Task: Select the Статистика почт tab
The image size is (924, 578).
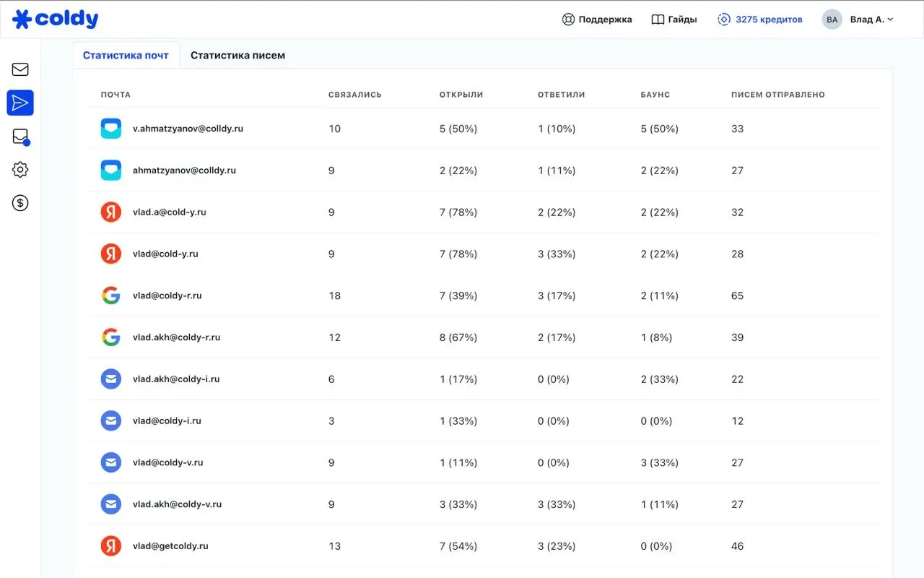Action: coord(126,56)
